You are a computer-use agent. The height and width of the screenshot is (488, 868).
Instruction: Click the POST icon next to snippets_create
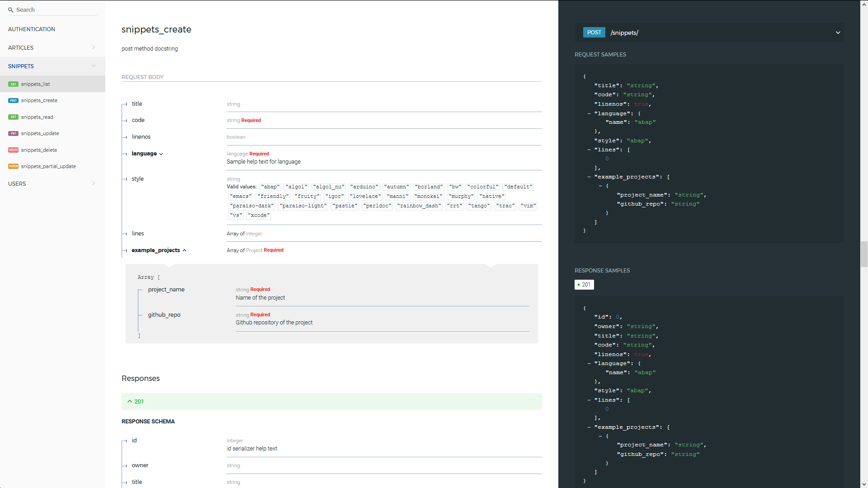[13, 100]
